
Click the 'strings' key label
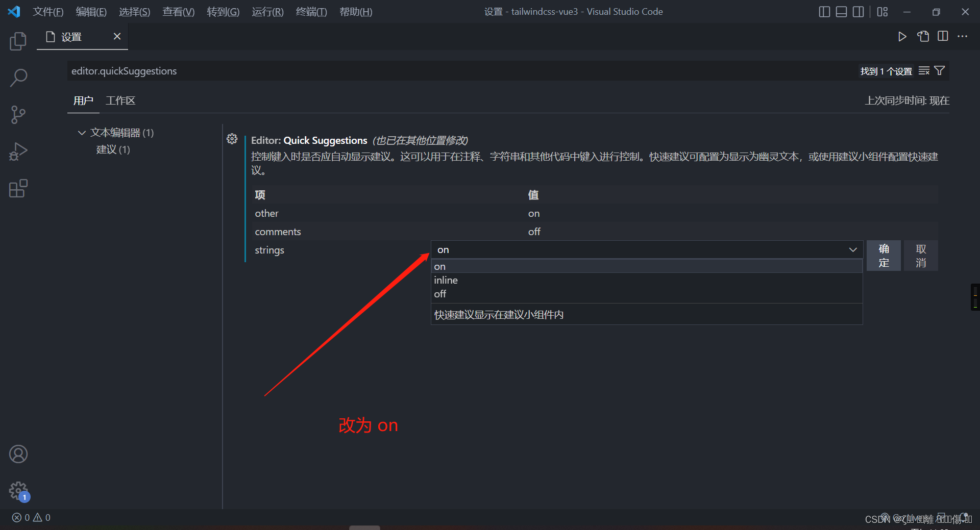269,250
